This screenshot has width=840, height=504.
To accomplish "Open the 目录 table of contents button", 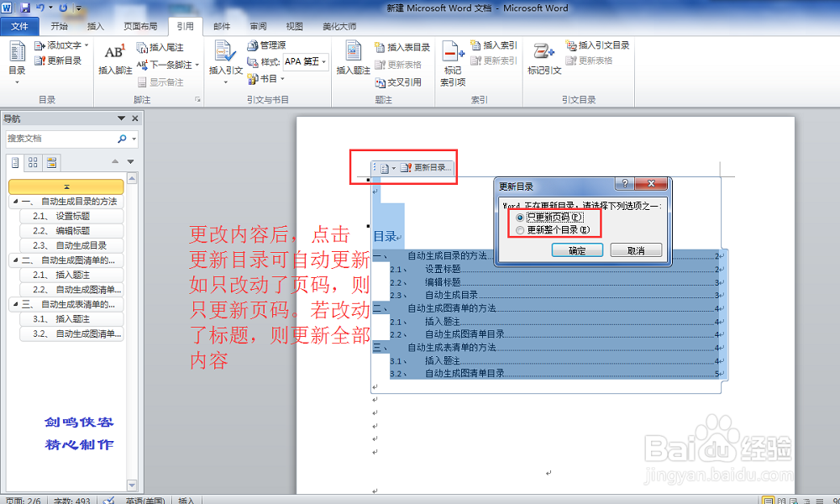I will [17, 63].
